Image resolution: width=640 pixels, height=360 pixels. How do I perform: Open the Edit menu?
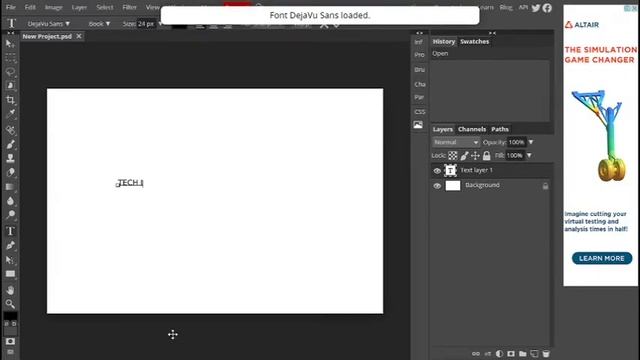click(x=30, y=7)
